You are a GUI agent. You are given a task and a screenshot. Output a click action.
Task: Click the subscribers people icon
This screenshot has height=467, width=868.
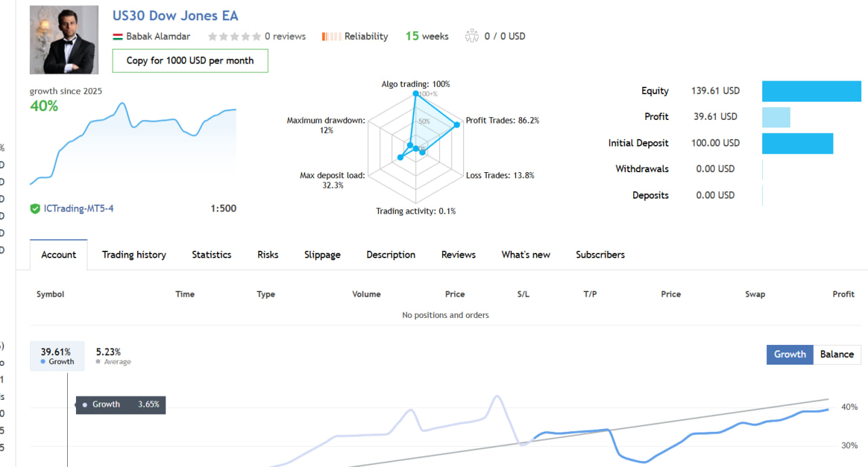472,37
